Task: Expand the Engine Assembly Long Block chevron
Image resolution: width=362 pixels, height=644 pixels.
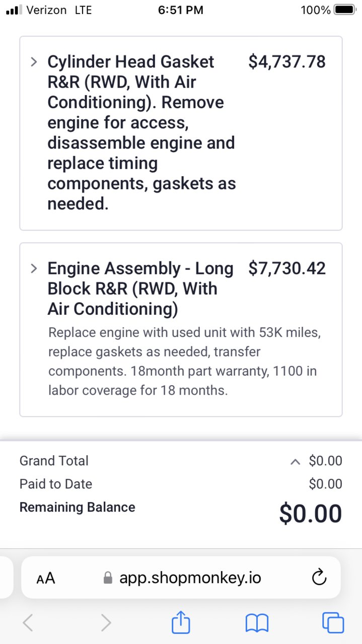Action: 34,268
